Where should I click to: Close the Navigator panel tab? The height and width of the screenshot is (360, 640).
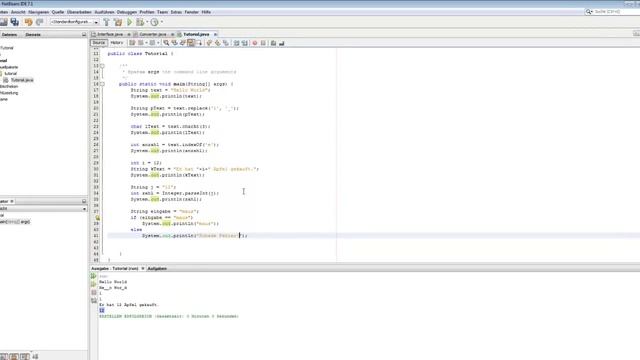click(12, 201)
